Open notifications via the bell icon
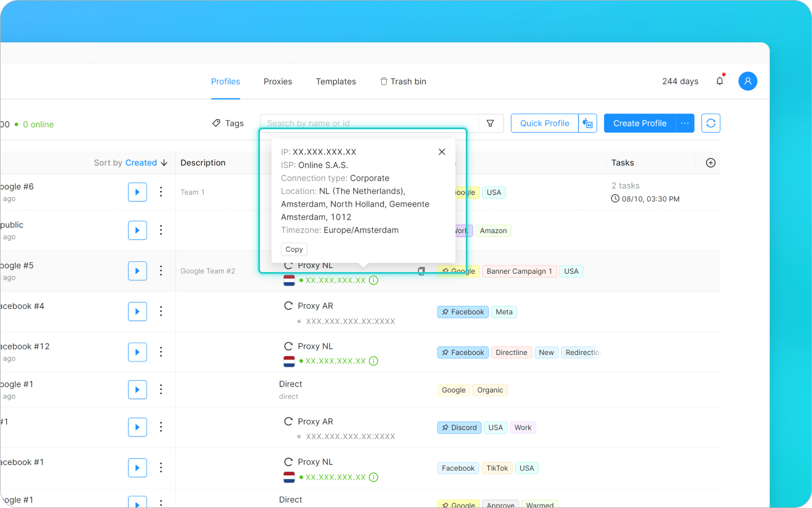This screenshot has width=812, height=508. point(720,81)
